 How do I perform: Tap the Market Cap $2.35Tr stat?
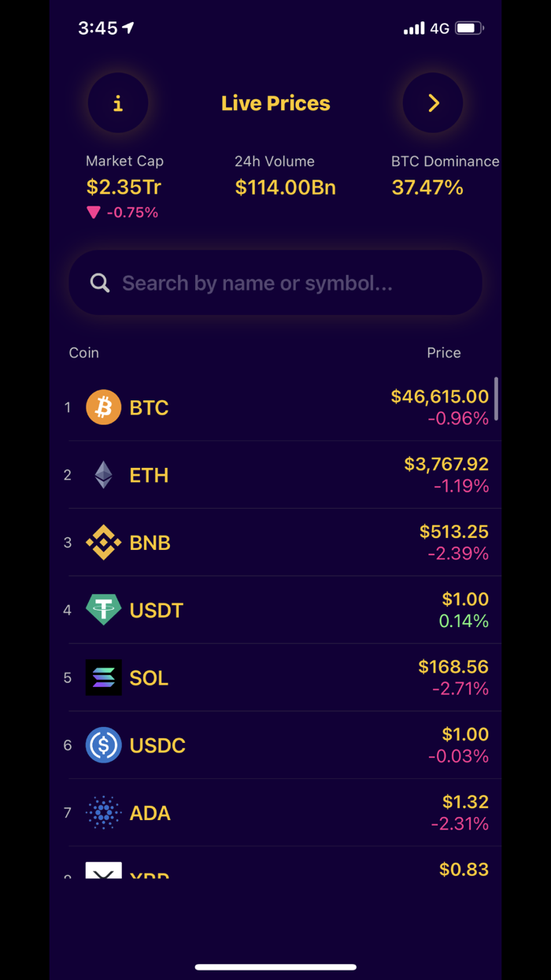124,187
